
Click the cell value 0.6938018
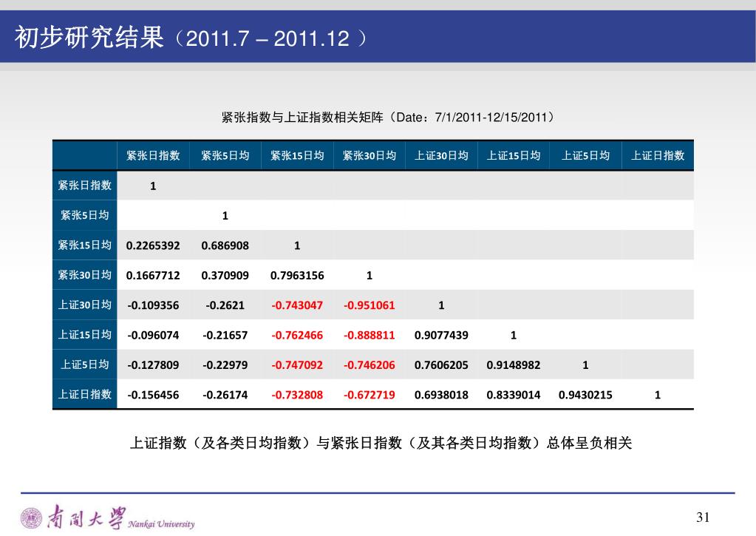(441, 395)
